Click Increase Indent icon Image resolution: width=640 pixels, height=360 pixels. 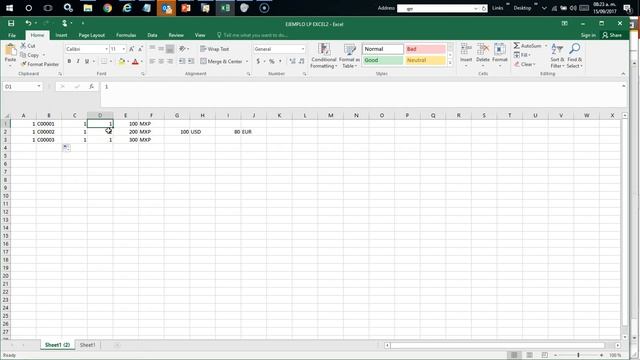tap(191, 61)
